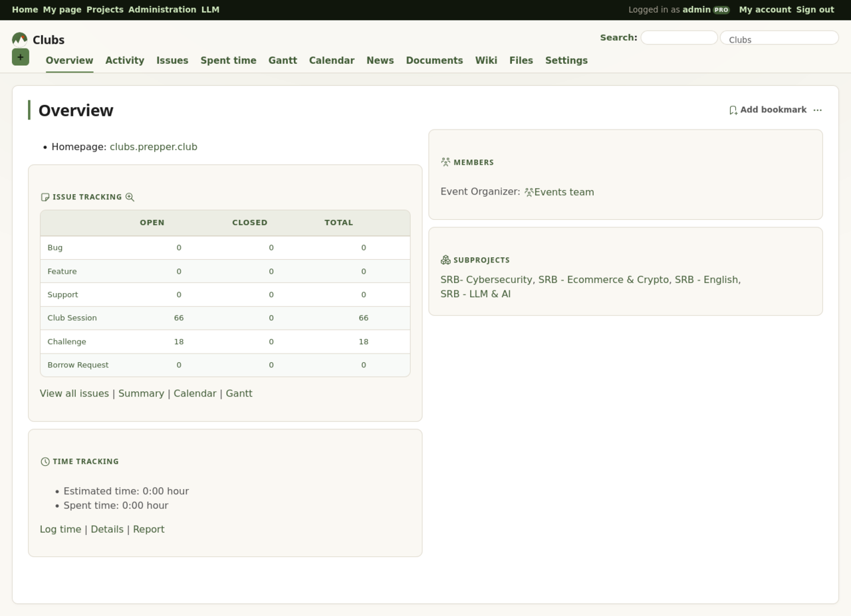Open the Support tracker link

[62, 294]
